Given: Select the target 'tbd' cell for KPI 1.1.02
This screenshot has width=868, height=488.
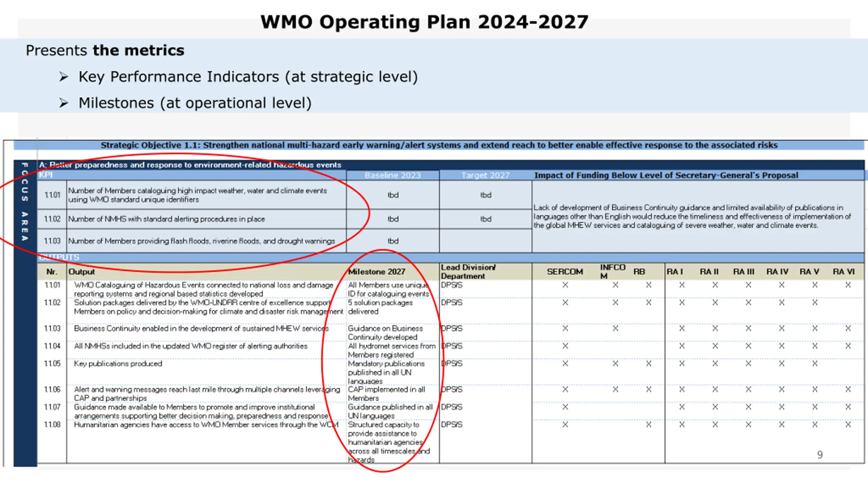Looking at the screenshot, I should coord(486,219).
